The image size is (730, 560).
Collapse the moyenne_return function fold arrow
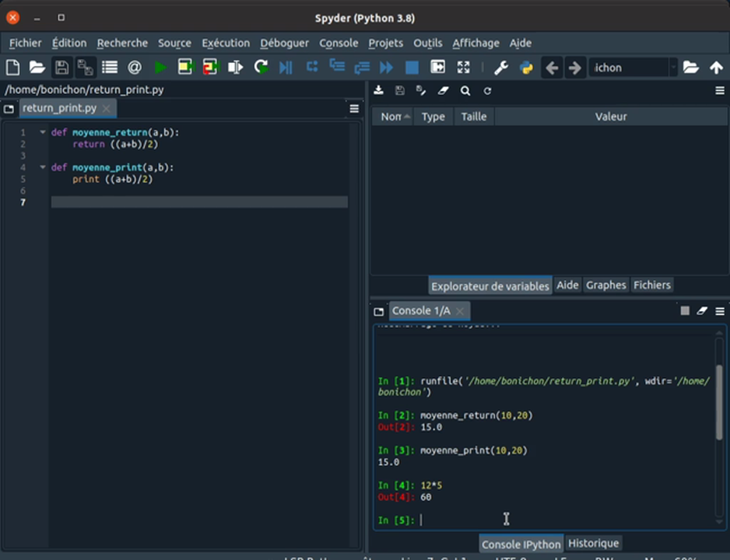coord(43,132)
